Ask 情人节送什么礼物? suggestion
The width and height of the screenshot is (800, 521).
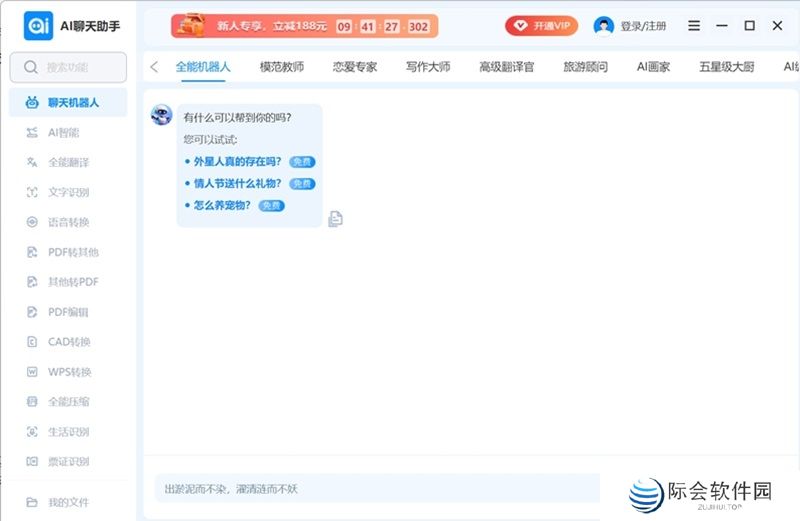(237, 183)
